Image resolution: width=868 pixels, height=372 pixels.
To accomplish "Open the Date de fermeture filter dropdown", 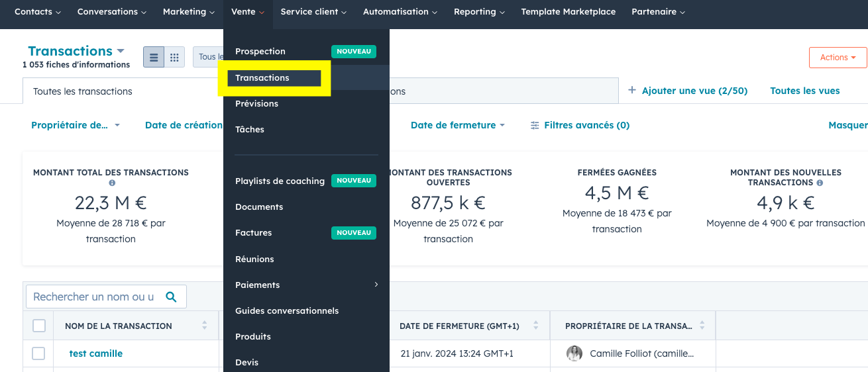I will click(458, 125).
